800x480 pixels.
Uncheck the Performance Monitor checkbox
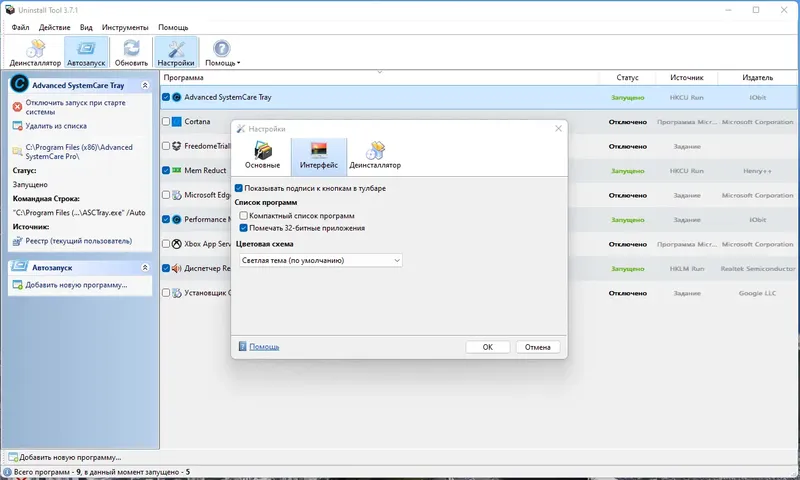point(166,219)
